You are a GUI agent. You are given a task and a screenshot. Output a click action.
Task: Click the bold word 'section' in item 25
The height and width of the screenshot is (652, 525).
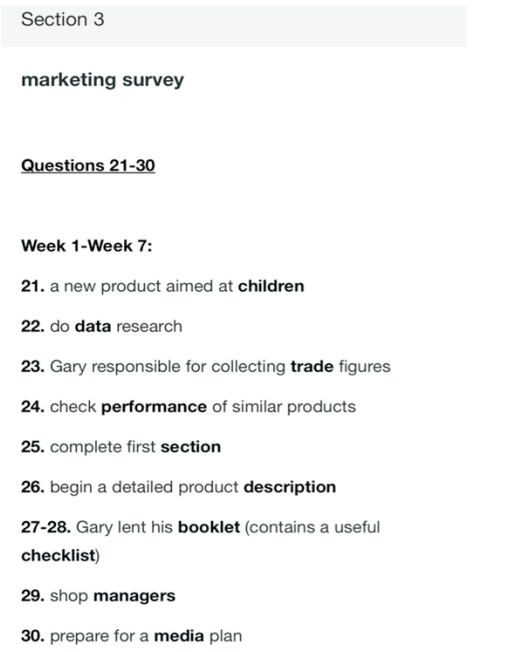pyautogui.click(x=191, y=447)
